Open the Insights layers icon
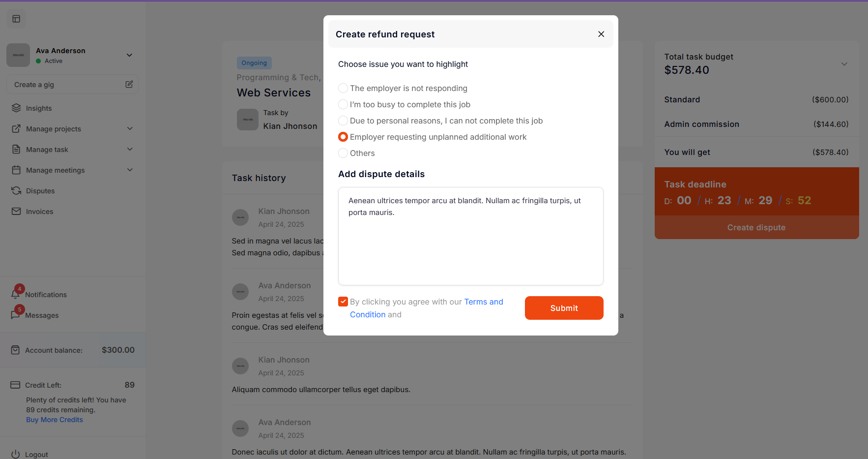Viewport: 868px width, 459px height. click(16, 108)
